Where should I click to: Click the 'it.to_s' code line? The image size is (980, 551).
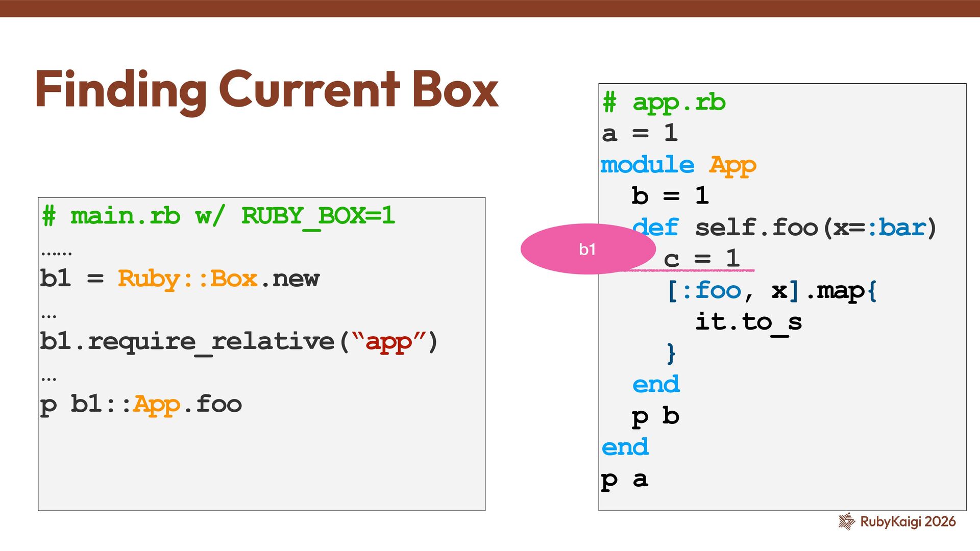point(748,322)
